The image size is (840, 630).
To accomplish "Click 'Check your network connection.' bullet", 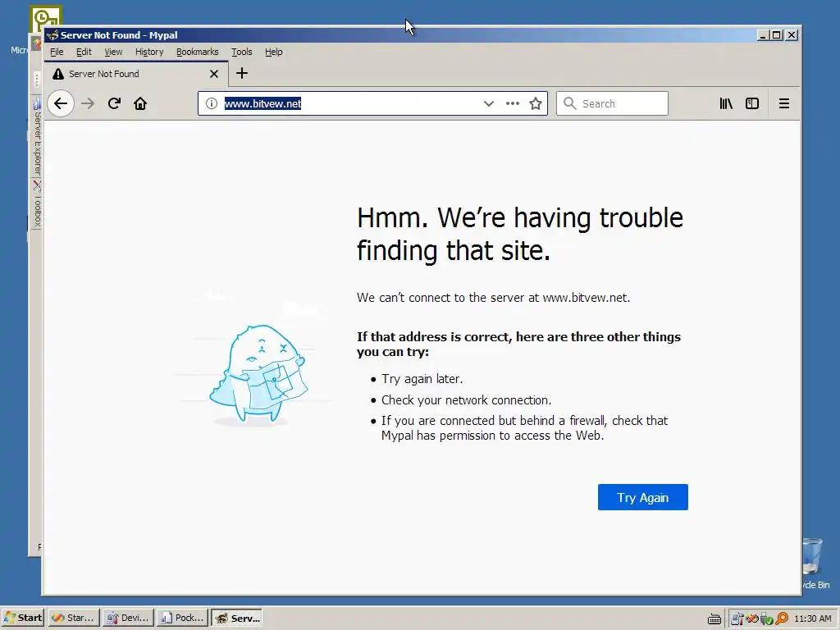I will coord(466,400).
